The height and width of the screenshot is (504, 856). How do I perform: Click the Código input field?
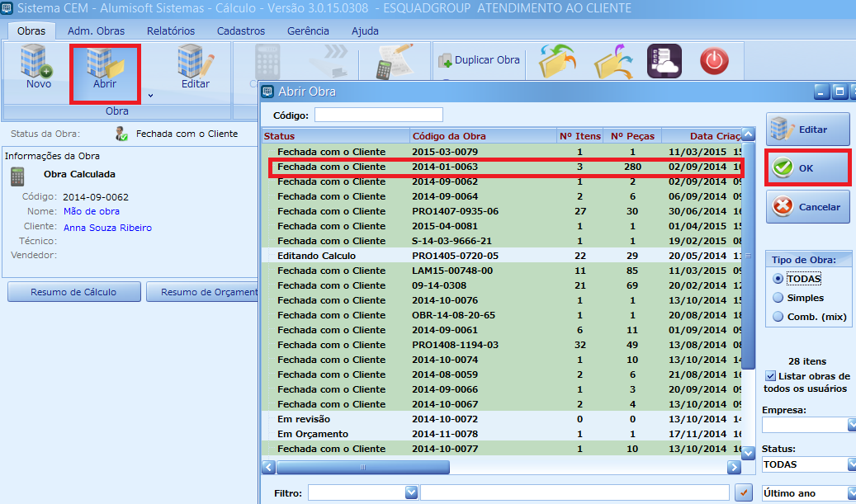pyautogui.click(x=378, y=115)
